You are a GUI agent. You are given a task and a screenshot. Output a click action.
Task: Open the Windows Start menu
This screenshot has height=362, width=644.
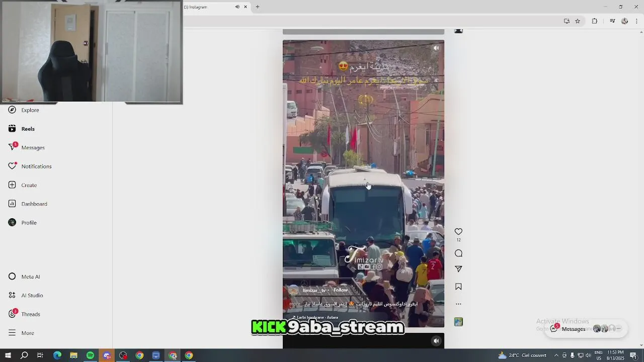(x=8, y=355)
